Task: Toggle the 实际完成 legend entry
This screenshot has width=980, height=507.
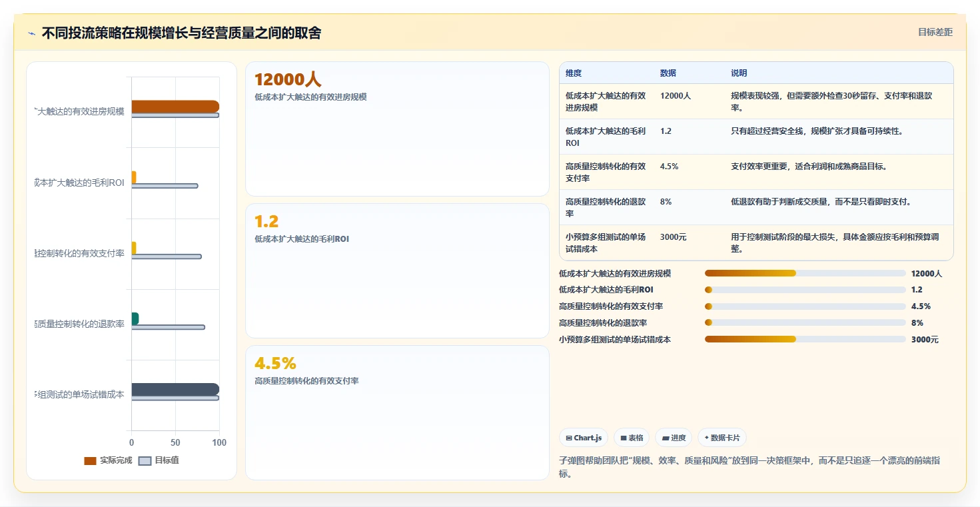Action: [x=108, y=460]
